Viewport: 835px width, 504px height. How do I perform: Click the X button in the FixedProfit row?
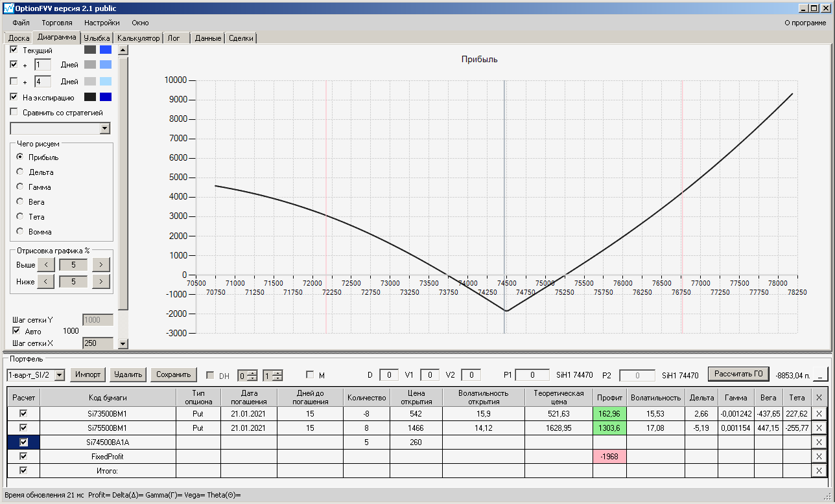point(819,456)
